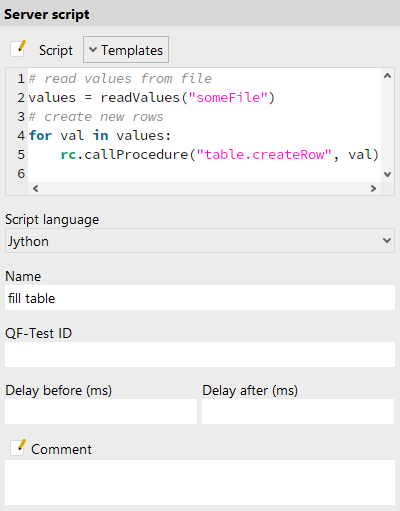
Task: Click the Jython dropdown arrow
Action: point(387,240)
